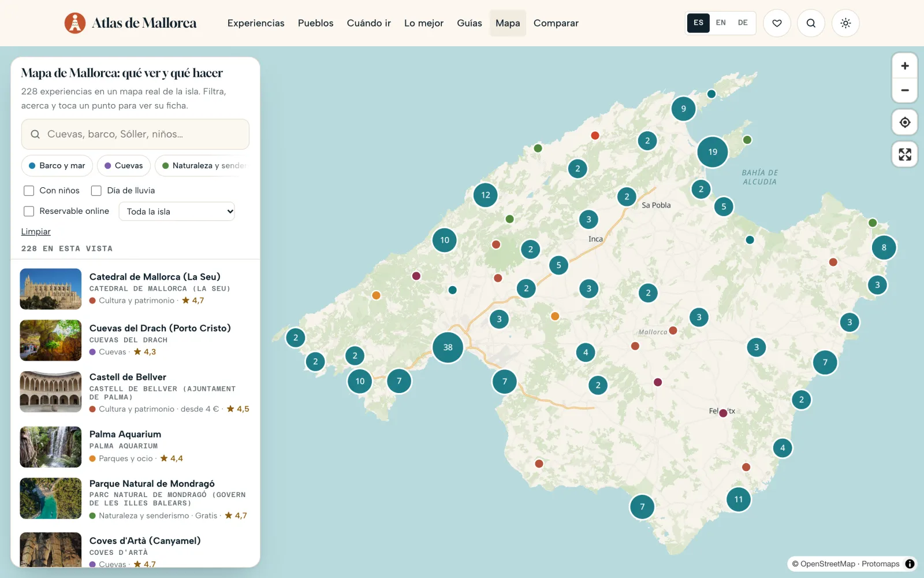Viewport: 924px width, 578px height.
Task: Open the cluster marker showing 4 near Mallorca label
Action: [x=586, y=352]
